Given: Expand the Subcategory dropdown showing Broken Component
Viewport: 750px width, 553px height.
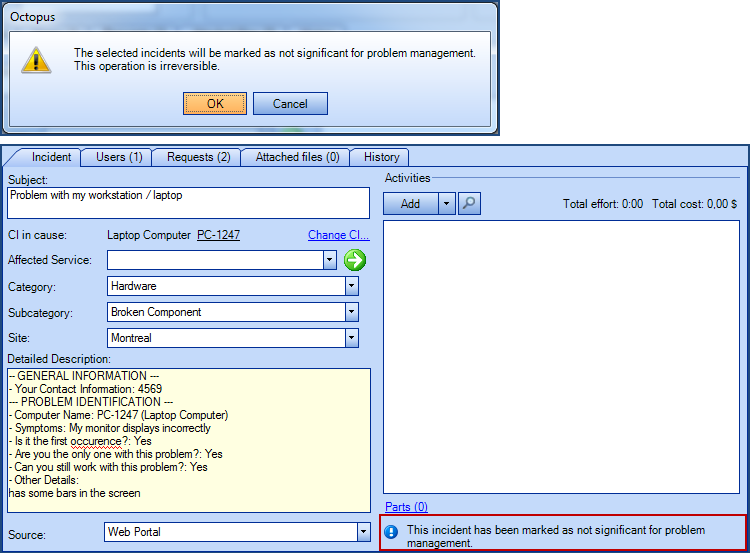Looking at the screenshot, I should 351,312.
